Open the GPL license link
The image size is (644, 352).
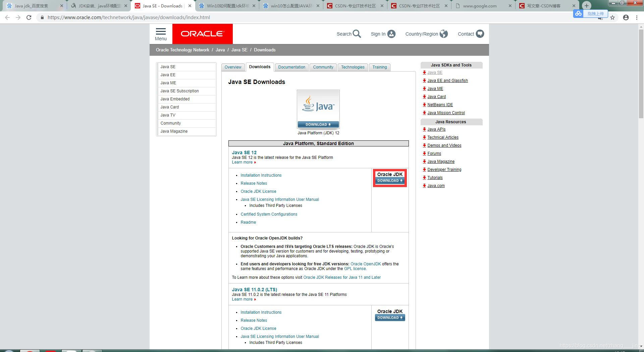point(355,269)
